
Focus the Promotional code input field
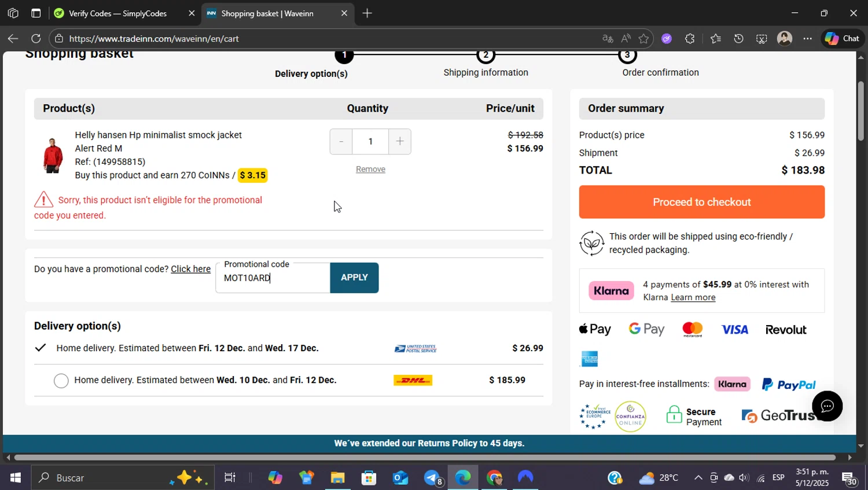click(273, 278)
